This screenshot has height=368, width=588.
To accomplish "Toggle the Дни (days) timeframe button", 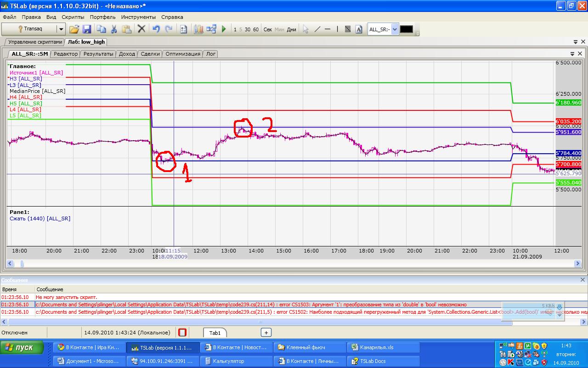I will [x=291, y=29].
